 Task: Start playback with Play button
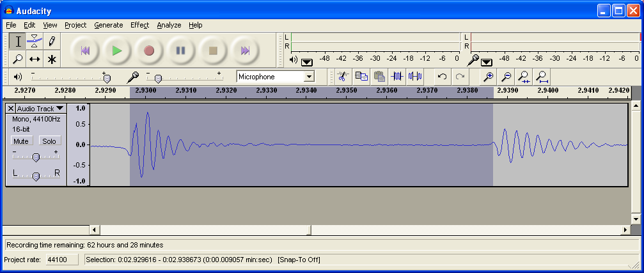click(x=117, y=51)
